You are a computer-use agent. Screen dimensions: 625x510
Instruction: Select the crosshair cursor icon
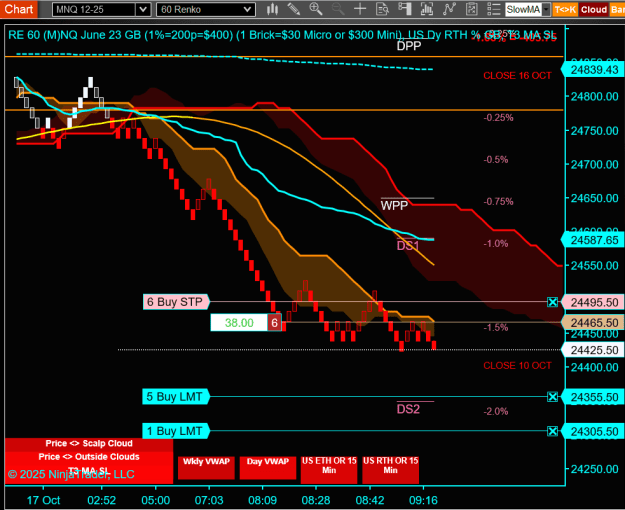point(360,9)
